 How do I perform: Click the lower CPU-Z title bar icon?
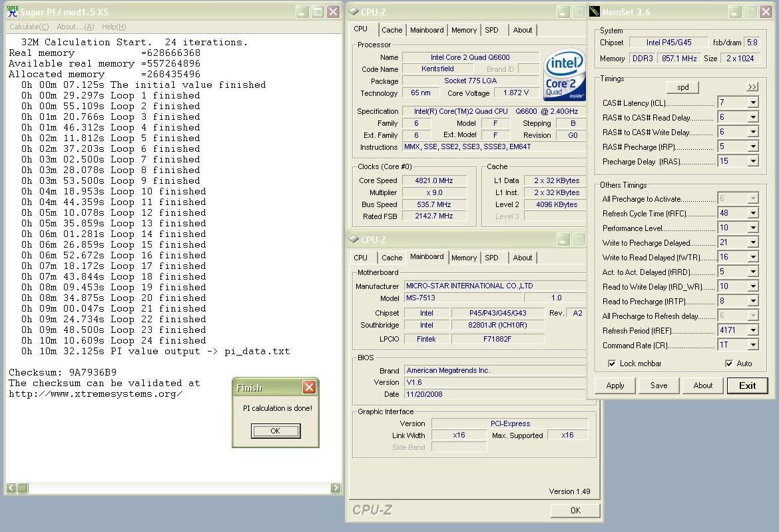[354, 239]
